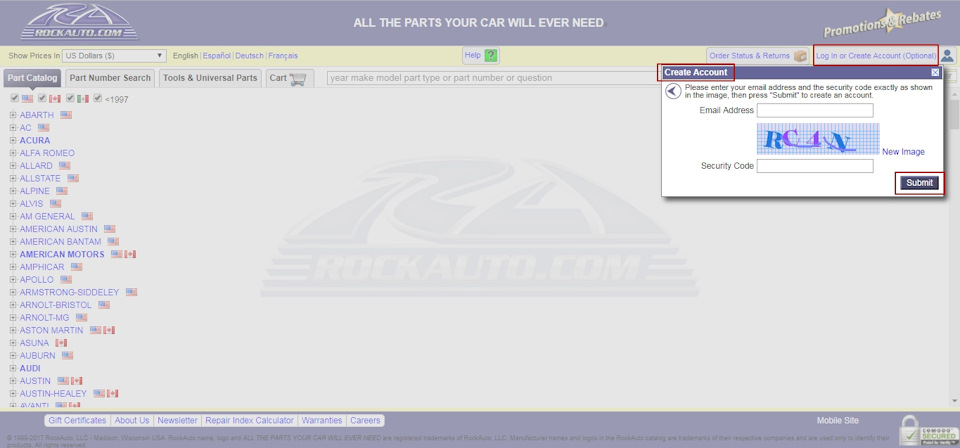Click the Canada flag next to ASUNA

(x=61, y=343)
